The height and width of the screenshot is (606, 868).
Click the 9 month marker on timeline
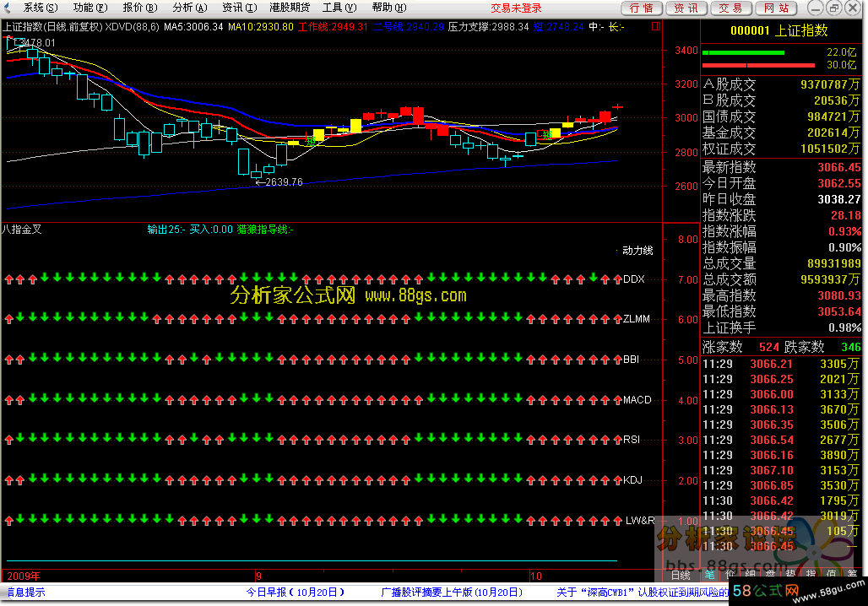pyautogui.click(x=258, y=576)
